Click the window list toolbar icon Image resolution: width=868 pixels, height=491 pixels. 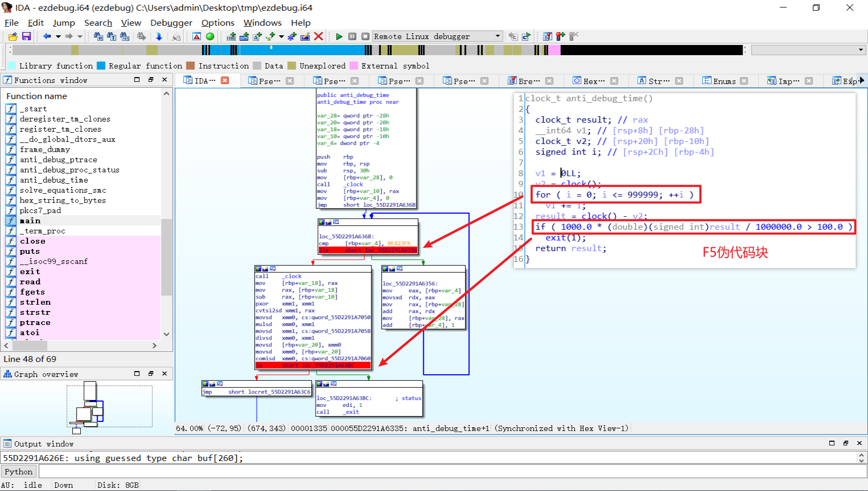coord(547,36)
